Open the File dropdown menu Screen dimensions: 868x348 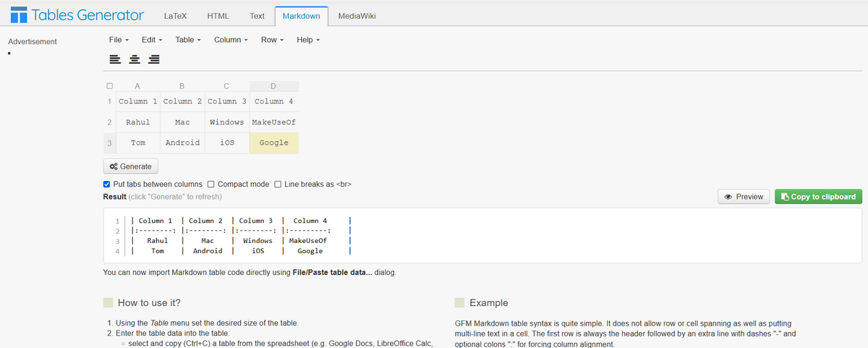119,40
